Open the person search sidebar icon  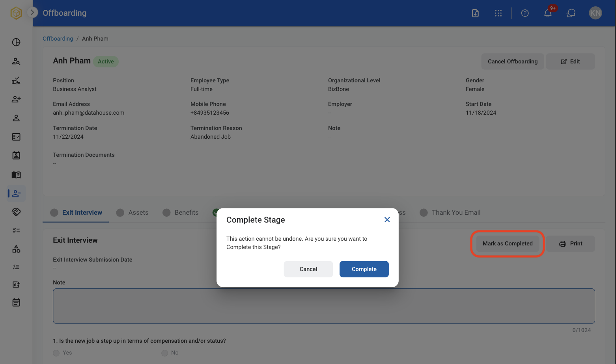[x=16, y=61]
